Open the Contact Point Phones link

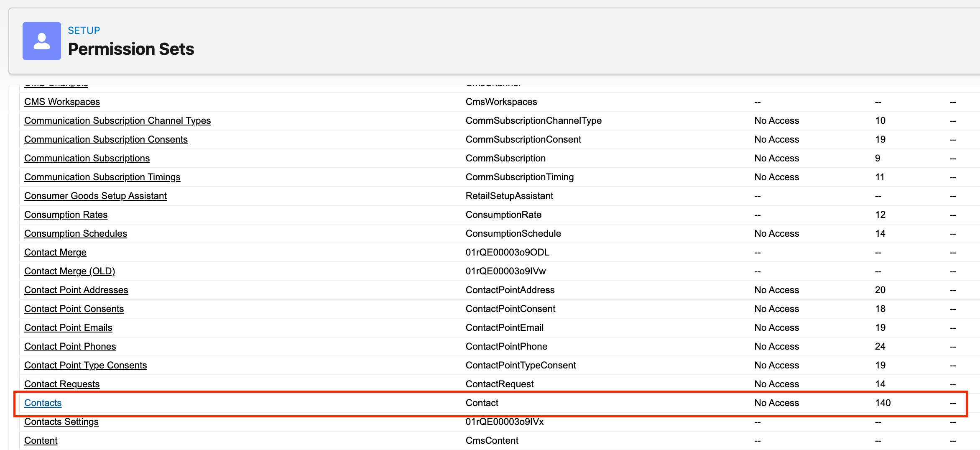[70, 346]
